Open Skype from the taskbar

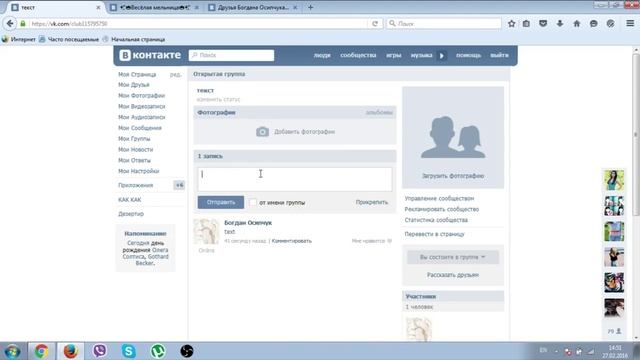coord(129,351)
